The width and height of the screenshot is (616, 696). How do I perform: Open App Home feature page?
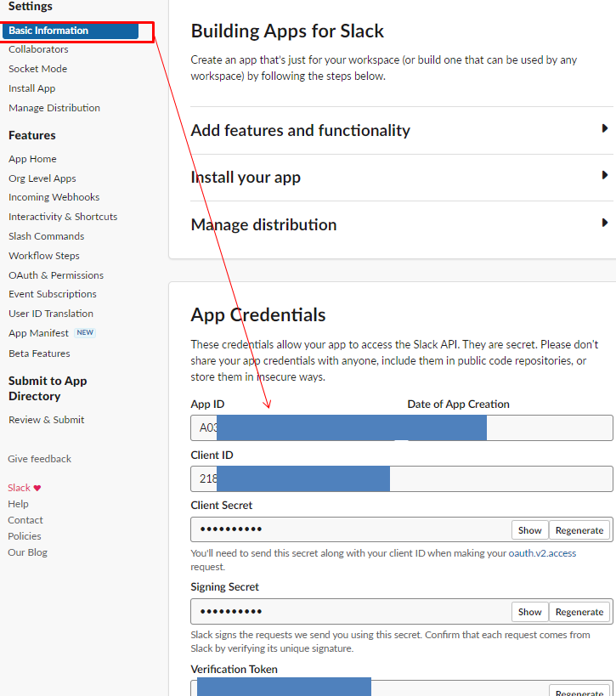coord(32,159)
